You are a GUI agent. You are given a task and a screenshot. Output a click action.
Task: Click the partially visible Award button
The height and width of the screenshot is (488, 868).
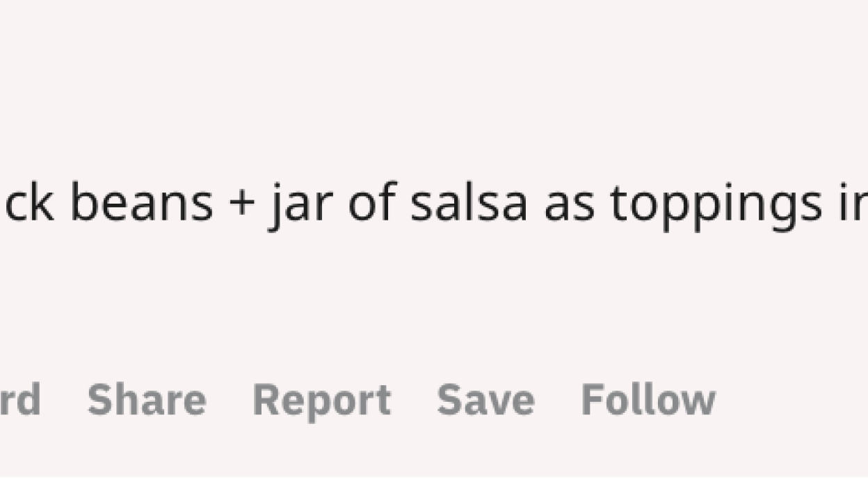[19, 400]
